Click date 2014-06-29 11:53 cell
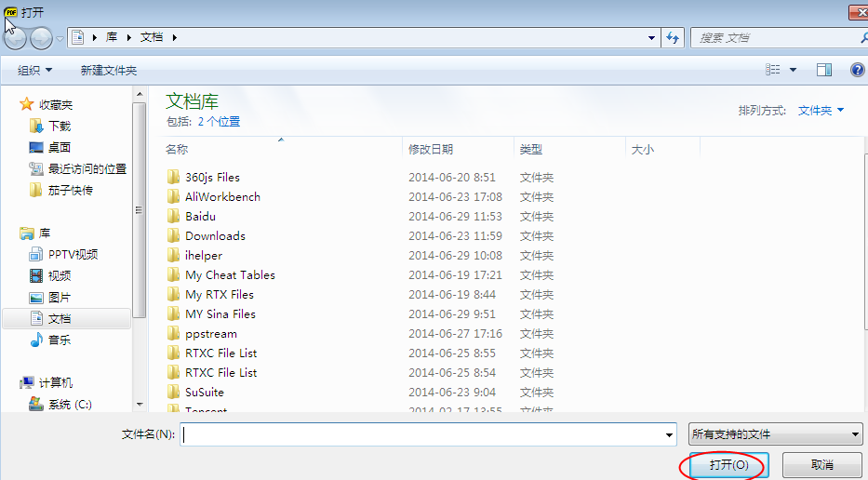 tap(455, 217)
